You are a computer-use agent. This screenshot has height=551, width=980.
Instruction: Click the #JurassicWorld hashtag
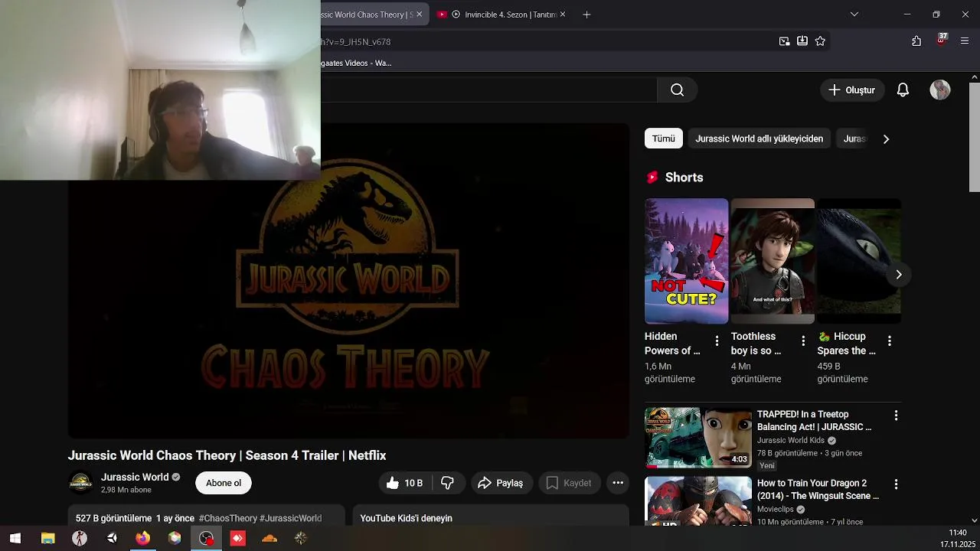click(x=291, y=518)
